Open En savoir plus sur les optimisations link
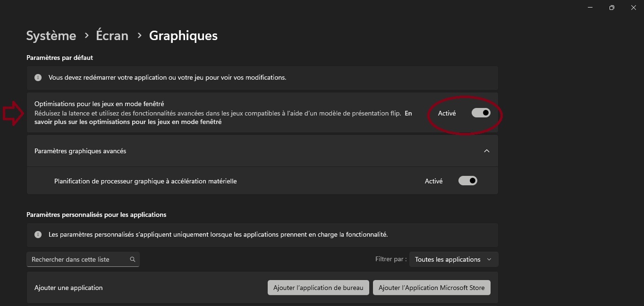Image resolution: width=644 pixels, height=306 pixels. [128, 122]
